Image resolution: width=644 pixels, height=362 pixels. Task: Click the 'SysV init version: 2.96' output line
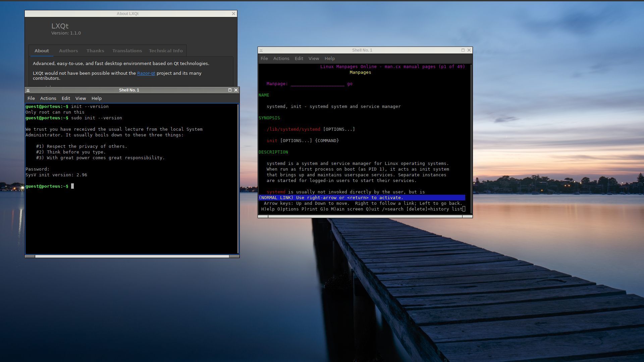pos(56,175)
